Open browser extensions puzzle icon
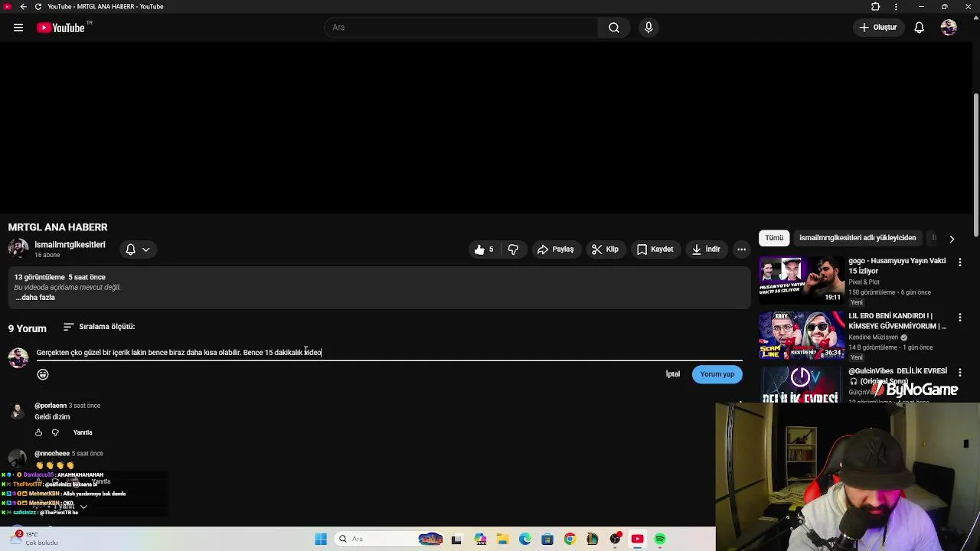Viewport: 980px width, 551px height. 876,7
